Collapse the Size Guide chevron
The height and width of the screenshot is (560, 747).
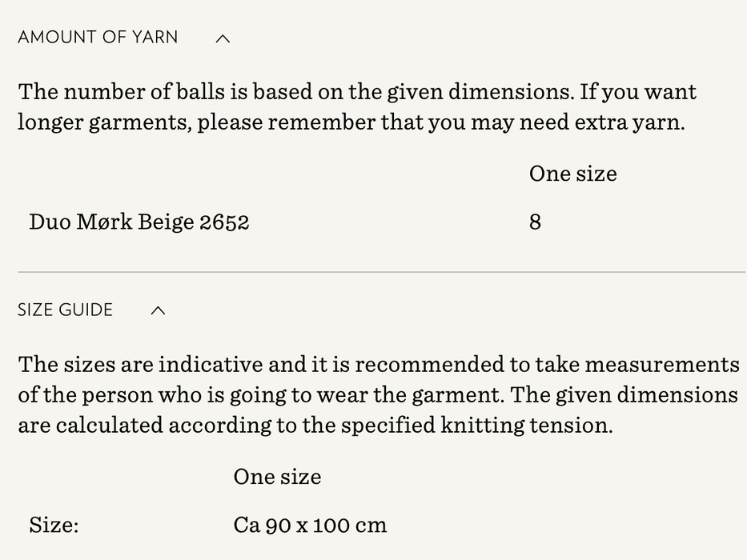click(159, 310)
